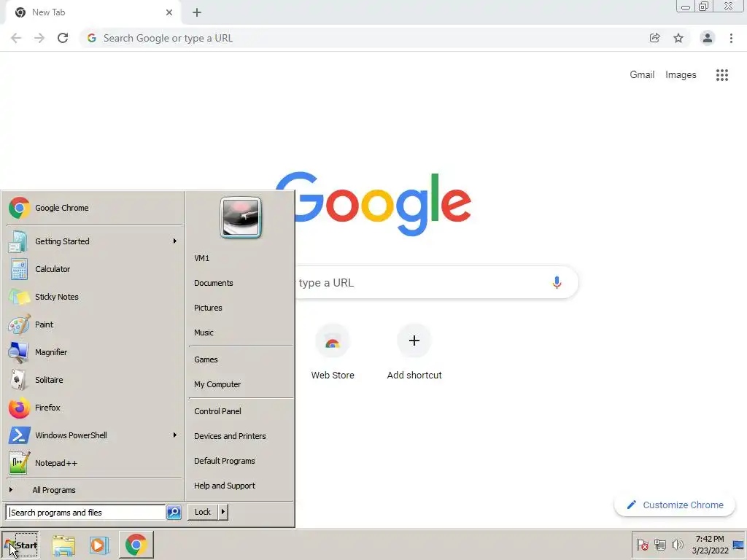Click the Chrome taskbar button
The height and width of the screenshot is (560, 747).
pyautogui.click(x=136, y=545)
